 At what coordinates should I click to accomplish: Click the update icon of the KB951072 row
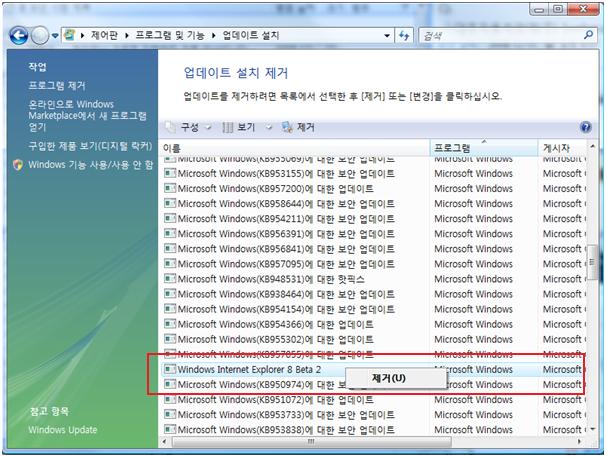tap(170, 399)
